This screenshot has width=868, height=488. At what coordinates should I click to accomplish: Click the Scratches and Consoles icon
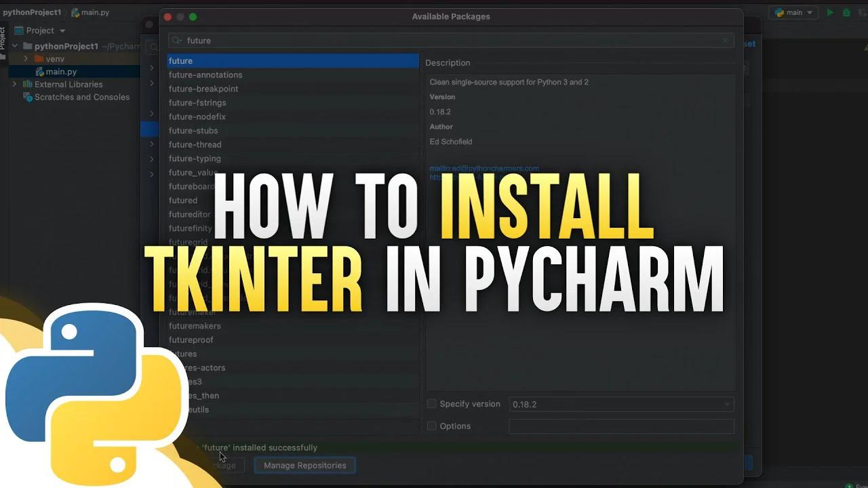28,97
